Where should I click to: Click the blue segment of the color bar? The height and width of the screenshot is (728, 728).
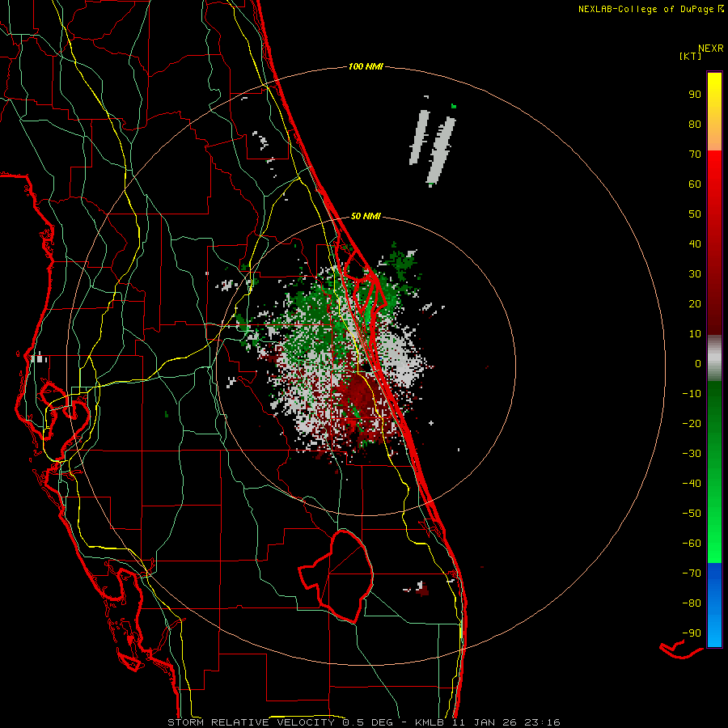coord(714,605)
